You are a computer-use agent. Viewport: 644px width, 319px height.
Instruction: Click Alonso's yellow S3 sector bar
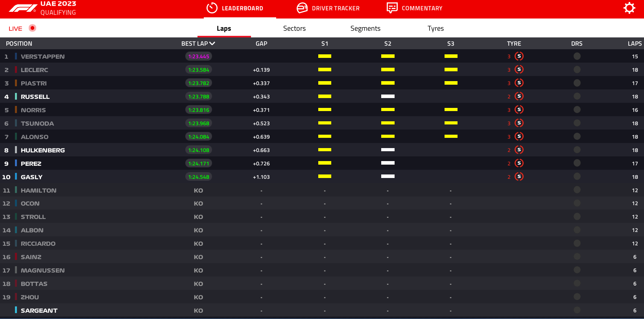pyautogui.click(x=451, y=136)
